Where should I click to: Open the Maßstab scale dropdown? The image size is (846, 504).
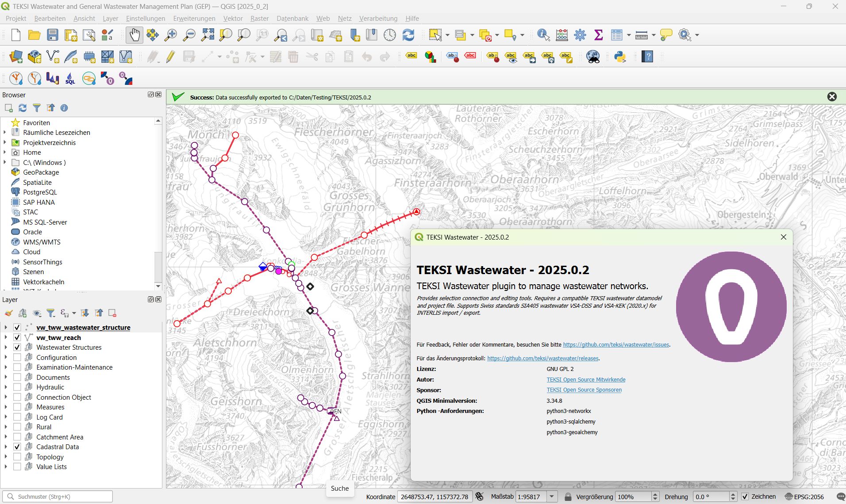click(x=552, y=496)
